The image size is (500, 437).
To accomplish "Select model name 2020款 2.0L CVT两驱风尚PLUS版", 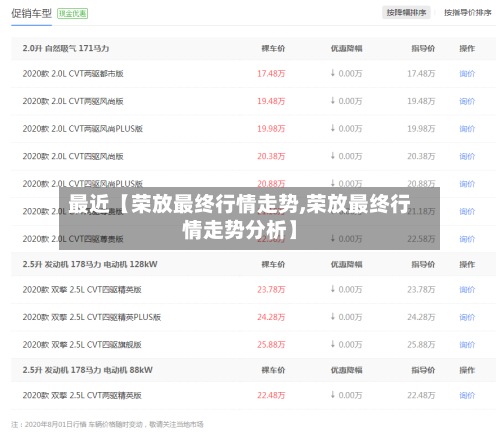I will click(83, 129).
